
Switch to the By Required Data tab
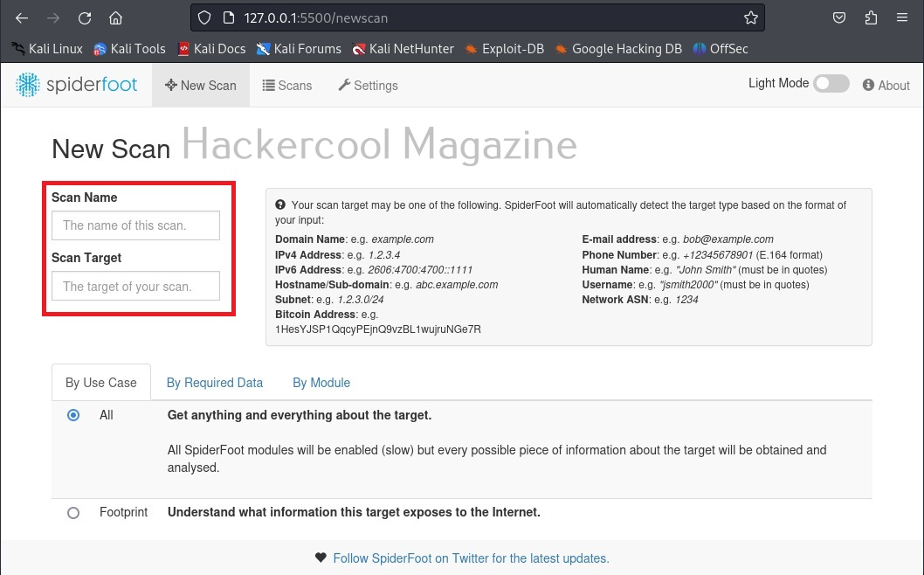tap(215, 383)
